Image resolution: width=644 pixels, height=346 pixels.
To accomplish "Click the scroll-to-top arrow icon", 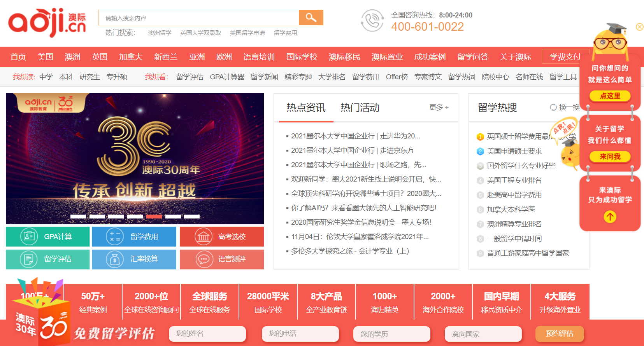I will click(x=610, y=217).
